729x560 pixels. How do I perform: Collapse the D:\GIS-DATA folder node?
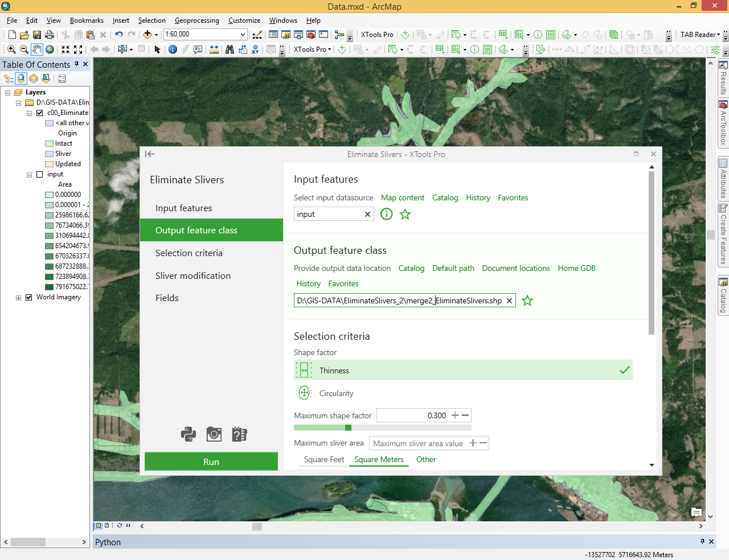(x=18, y=102)
